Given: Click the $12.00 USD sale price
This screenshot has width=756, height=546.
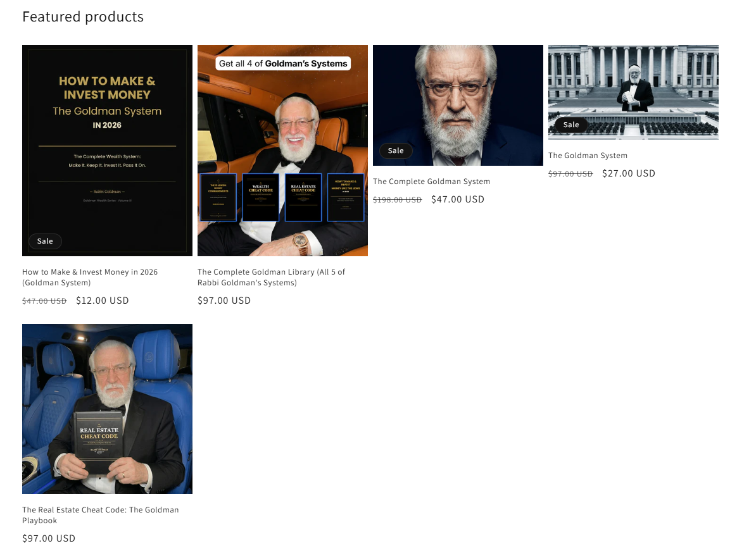Looking at the screenshot, I should 103,301.
